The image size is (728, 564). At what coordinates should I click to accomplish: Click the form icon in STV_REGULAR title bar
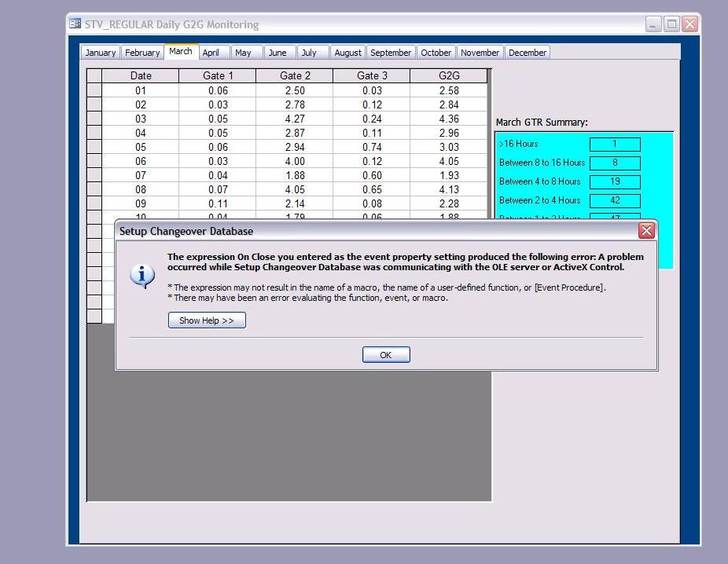click(75, 24)
